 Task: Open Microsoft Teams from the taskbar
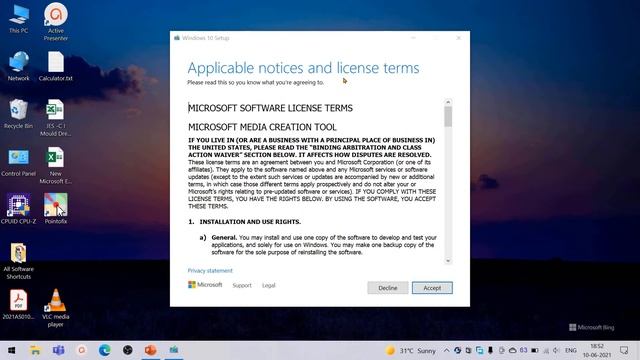click(58, 350)
